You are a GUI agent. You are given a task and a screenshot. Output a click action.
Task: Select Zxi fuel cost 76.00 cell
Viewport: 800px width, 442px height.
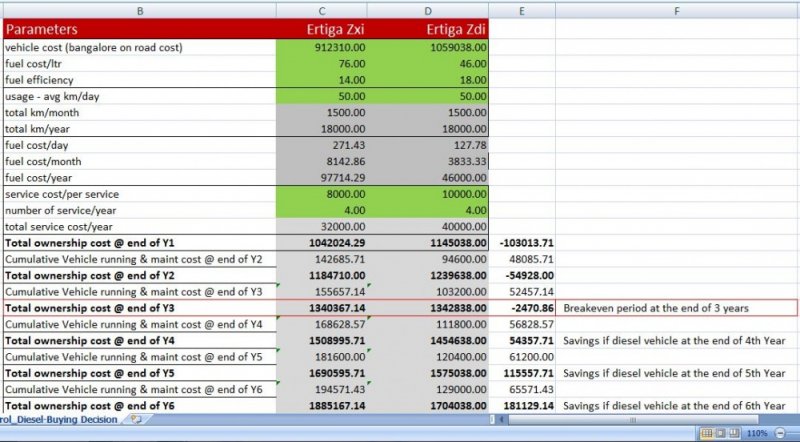click(x=321, y=64)
